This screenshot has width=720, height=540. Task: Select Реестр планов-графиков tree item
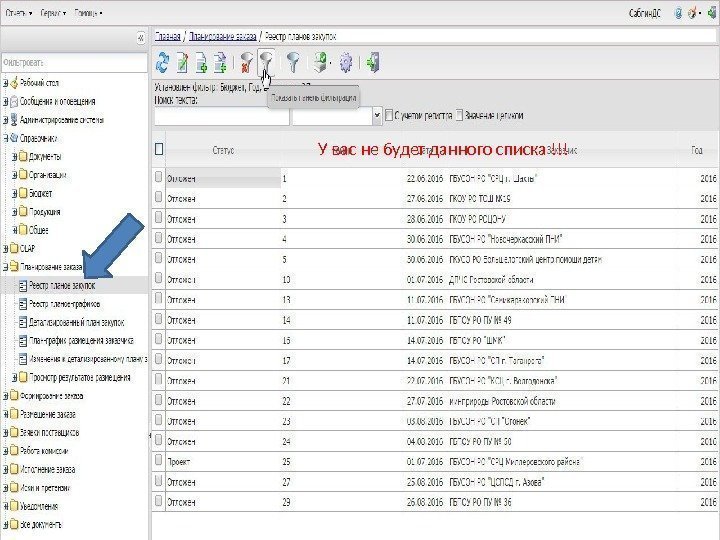(64, 304)
